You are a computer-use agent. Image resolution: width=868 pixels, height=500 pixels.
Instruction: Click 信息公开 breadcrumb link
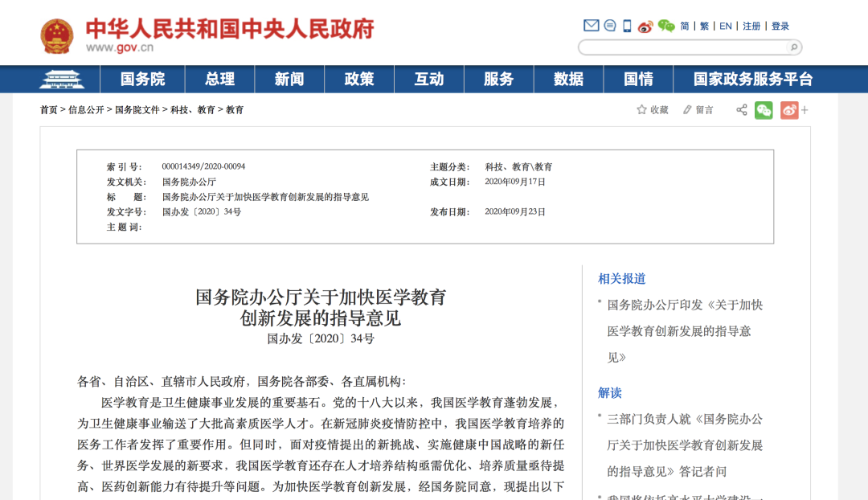click(x=86, y=109)
